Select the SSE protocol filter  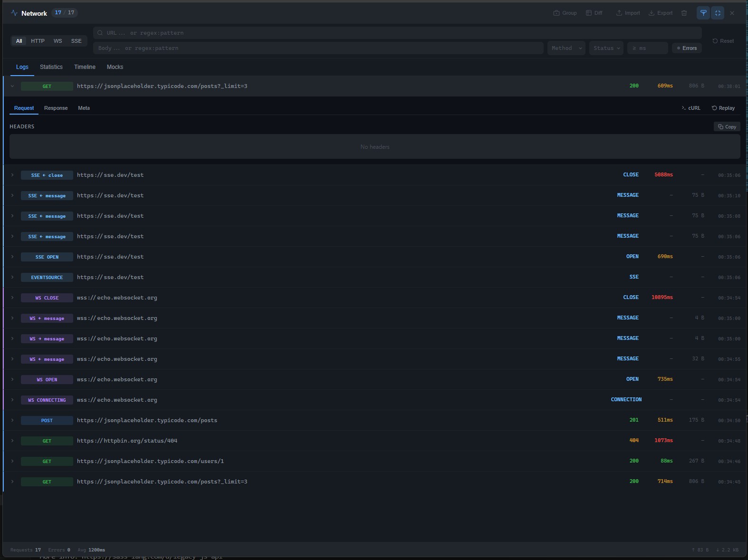point(76,41)
